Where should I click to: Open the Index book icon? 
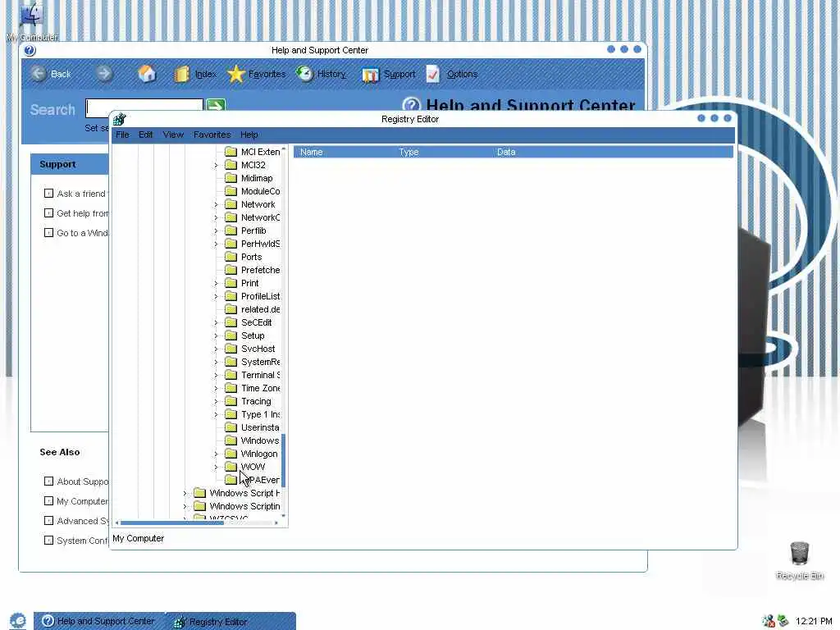click(x=181, y=74)
